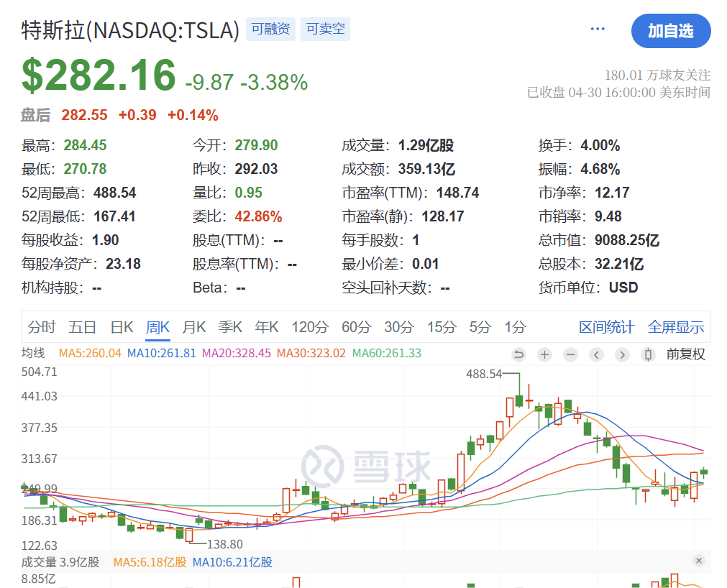Click the 加自选 add-to-watchlist button
This screenshot has height=588, width=727.
click(x=671, y=31)
